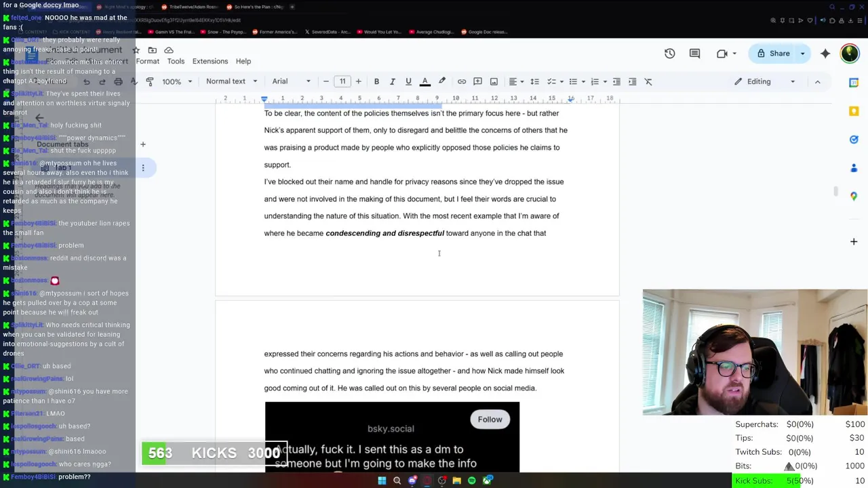The image size is (868, 488).
Task: Show all comments icon in header
Action: [x=694, y=54]
